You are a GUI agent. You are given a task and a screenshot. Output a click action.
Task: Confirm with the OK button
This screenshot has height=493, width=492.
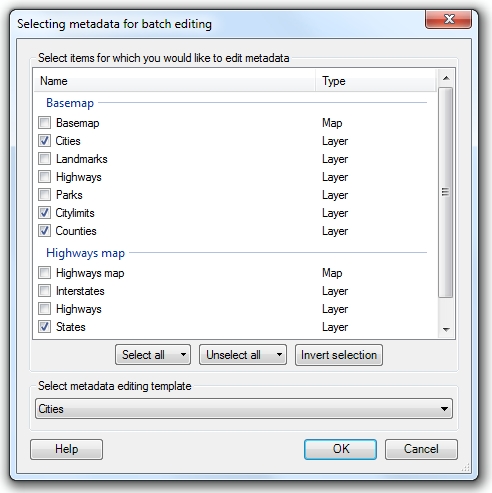click(340, 449)
